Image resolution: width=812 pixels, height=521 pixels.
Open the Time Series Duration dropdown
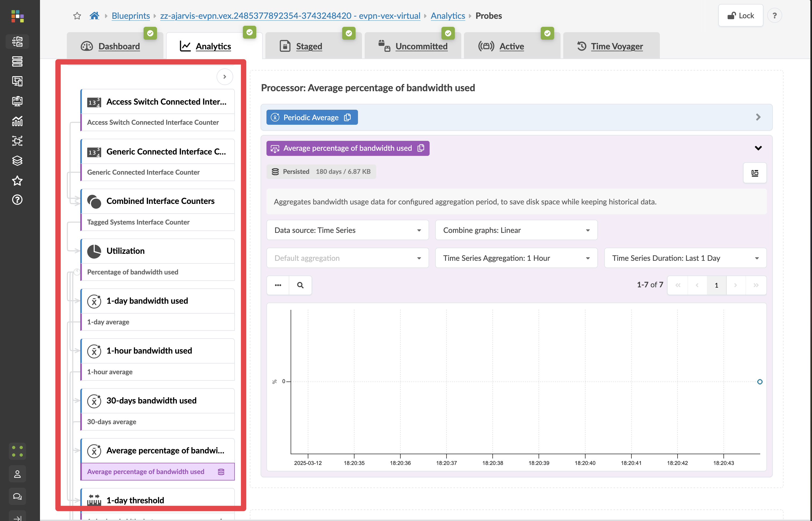685,258
